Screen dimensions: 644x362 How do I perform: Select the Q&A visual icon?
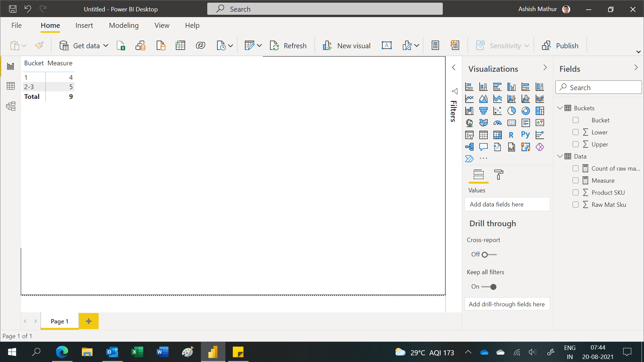[483, 147]
